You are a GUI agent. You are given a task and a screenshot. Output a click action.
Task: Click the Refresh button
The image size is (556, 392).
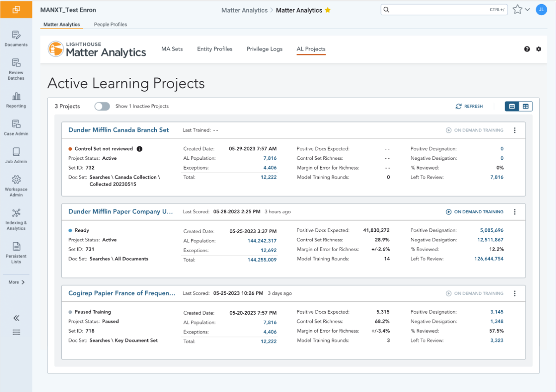(x=469, y=107)
